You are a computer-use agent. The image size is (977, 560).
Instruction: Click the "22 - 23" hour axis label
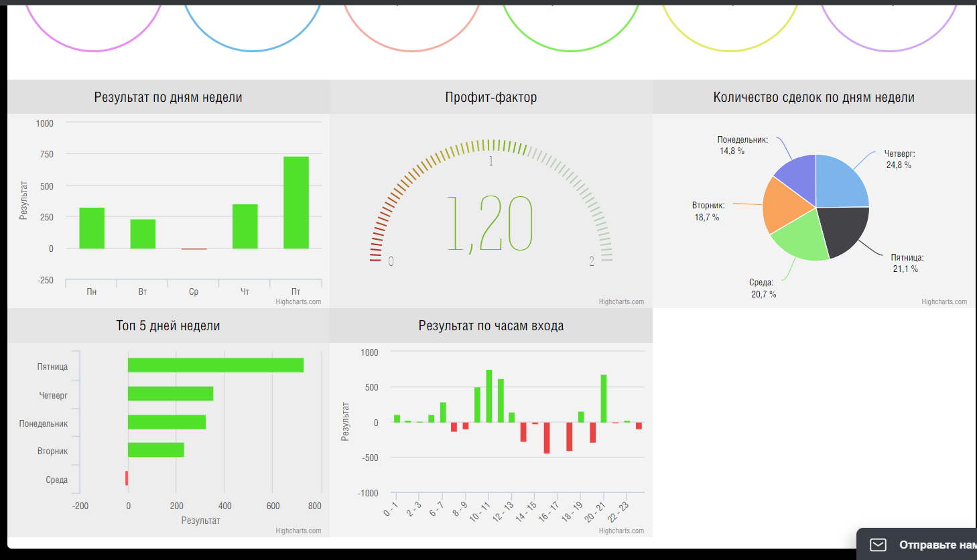[618, 511]
